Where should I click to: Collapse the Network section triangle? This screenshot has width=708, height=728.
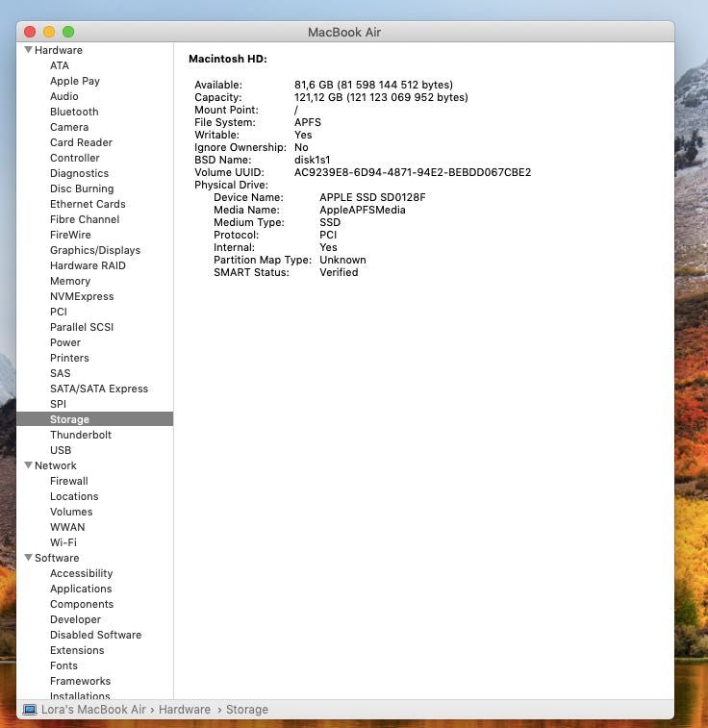[28, 465]
